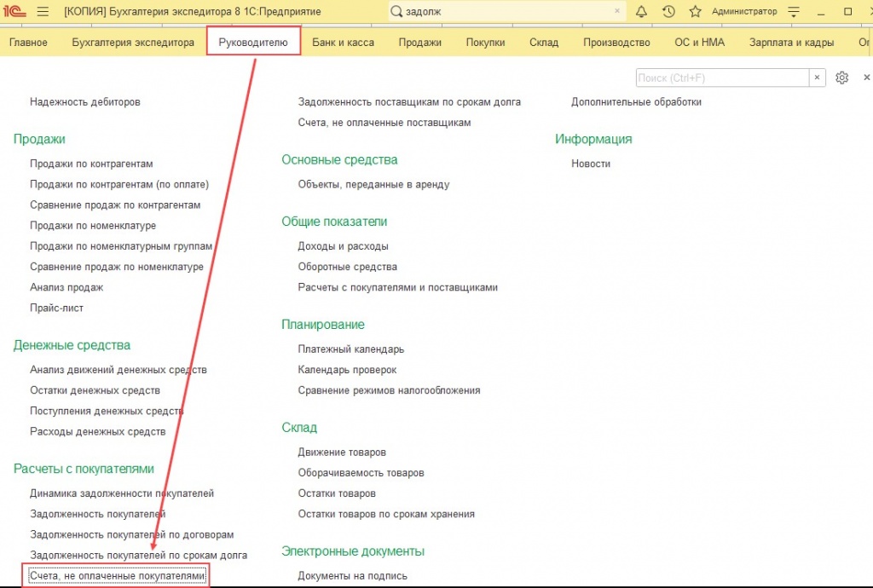Viewport: 873px width, 588px height.
Task: Clear the Поиск (Ctrl+F) field
Action: coord(817,78)
